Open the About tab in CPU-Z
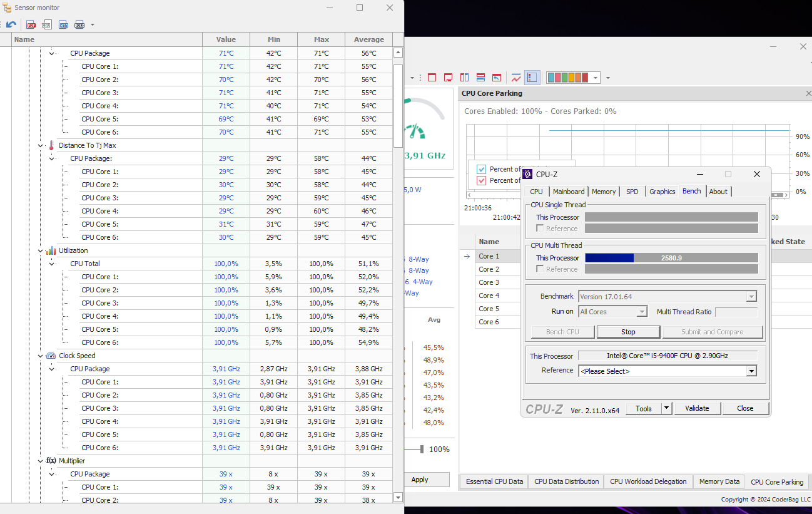812x514 pixels. point(718,192)
